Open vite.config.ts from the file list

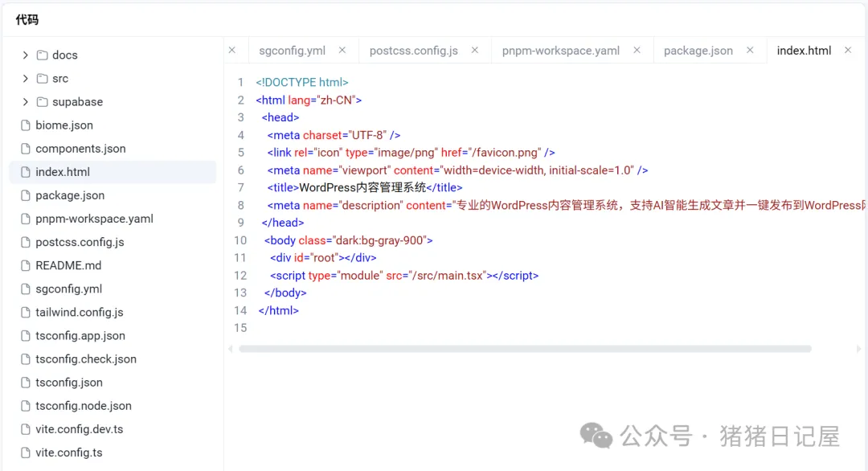click(69, 453)
